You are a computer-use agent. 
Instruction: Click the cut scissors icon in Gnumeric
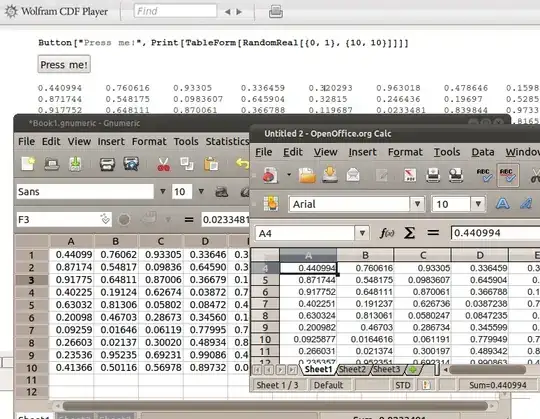pos(163,164)
